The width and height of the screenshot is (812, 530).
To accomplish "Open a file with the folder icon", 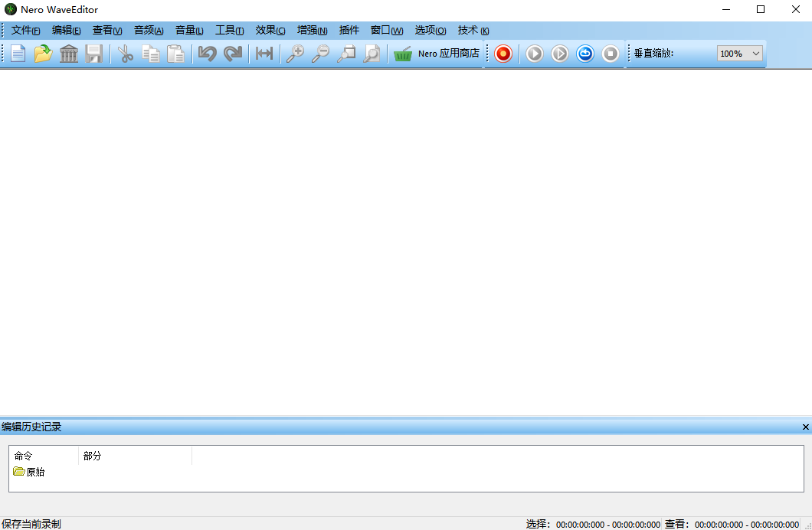I will coord(44,54).
